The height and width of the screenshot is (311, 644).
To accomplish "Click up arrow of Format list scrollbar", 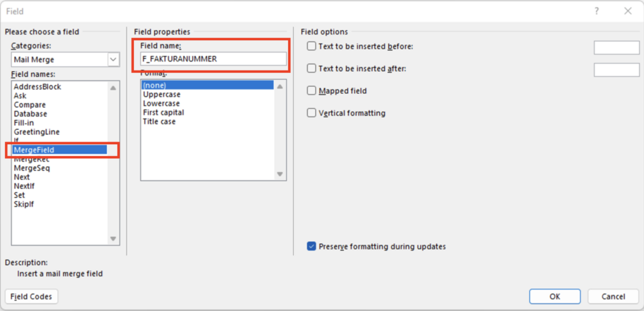I will pyautogui.click(x=280, y=86).
